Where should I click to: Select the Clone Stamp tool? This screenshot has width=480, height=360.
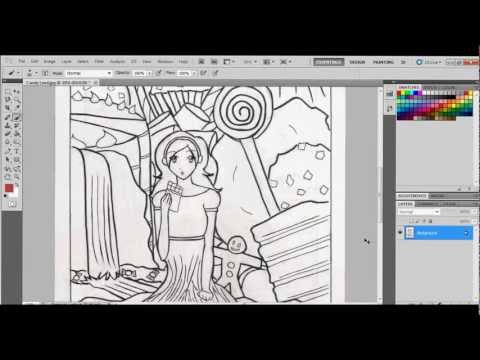7,126
